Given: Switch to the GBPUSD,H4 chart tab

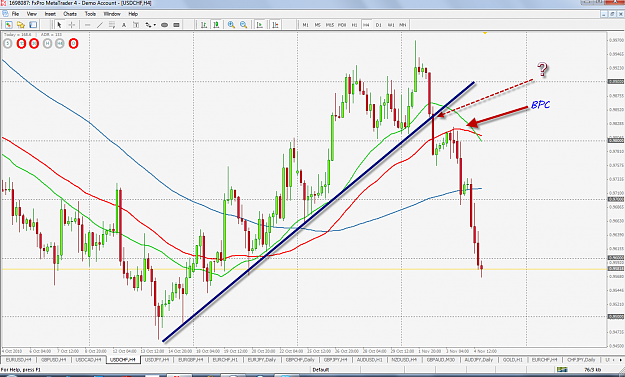Looking at the screenshot, I should pos(53,360).
